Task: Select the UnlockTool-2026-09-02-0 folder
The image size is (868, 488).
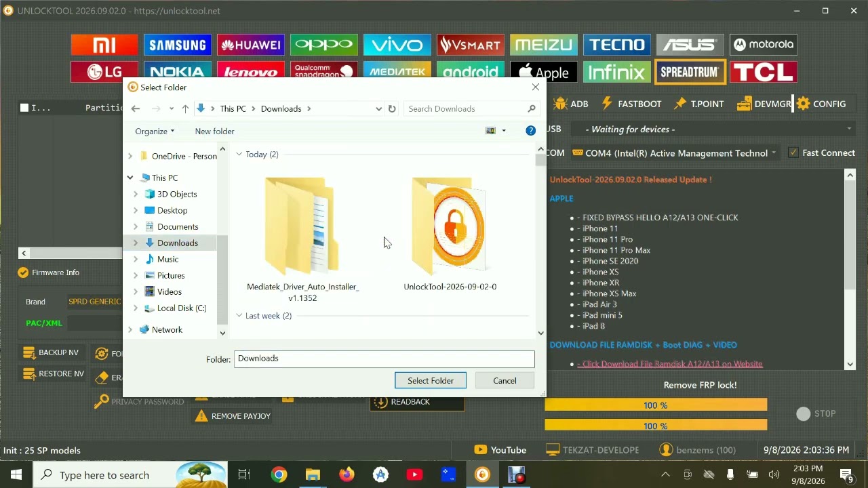Action: (x=450, y=235)
